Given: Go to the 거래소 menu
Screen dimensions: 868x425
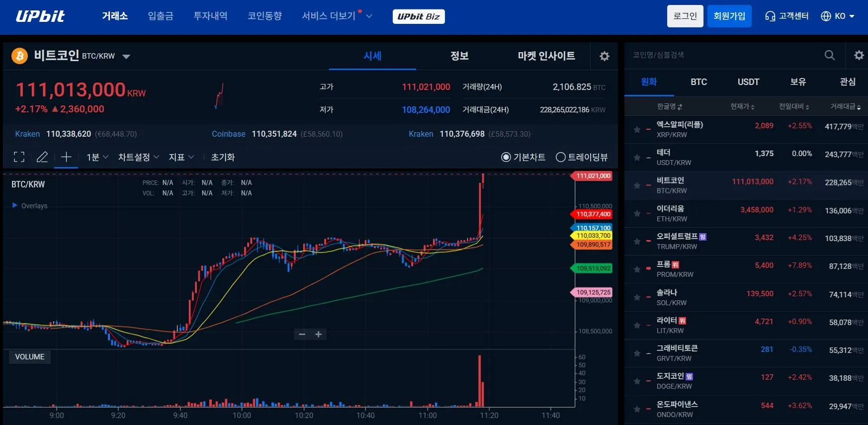Looking at the screenshot, I should [x=115, y=16].
